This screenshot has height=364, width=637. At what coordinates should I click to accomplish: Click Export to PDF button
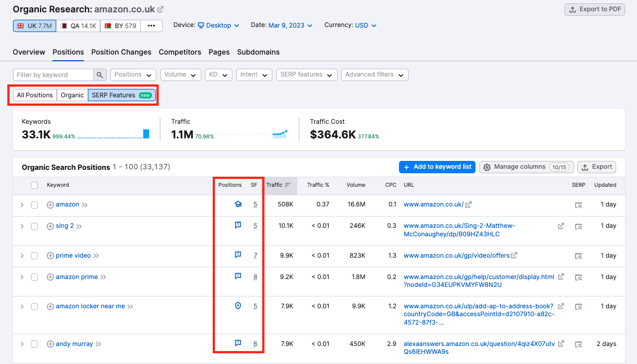[595, 10]
